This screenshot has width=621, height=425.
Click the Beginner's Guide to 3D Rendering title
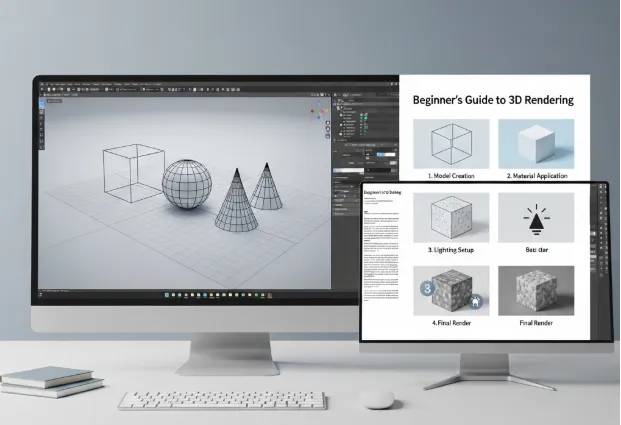[x=492, y=100]
